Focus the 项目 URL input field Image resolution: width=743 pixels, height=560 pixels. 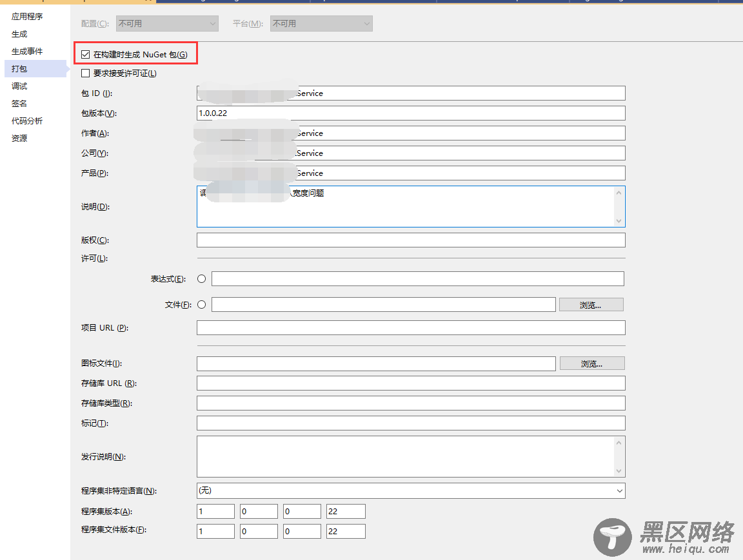411,327
